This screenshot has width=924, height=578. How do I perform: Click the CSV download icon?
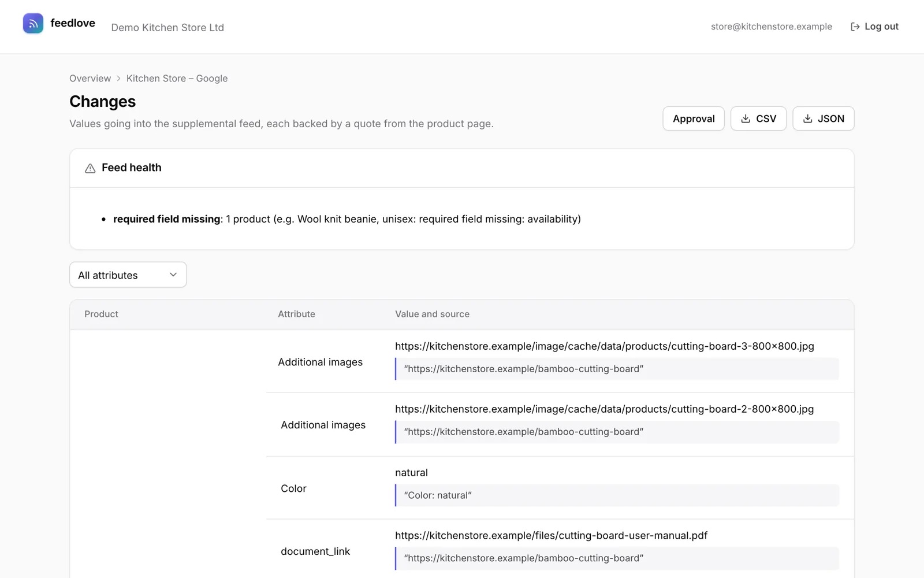point(746,118)
